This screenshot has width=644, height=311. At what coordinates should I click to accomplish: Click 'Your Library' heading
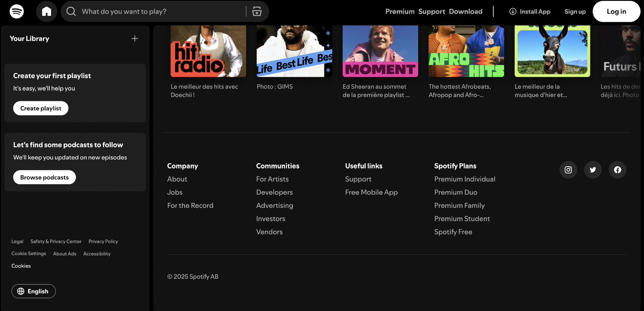(x=29, y=39)
